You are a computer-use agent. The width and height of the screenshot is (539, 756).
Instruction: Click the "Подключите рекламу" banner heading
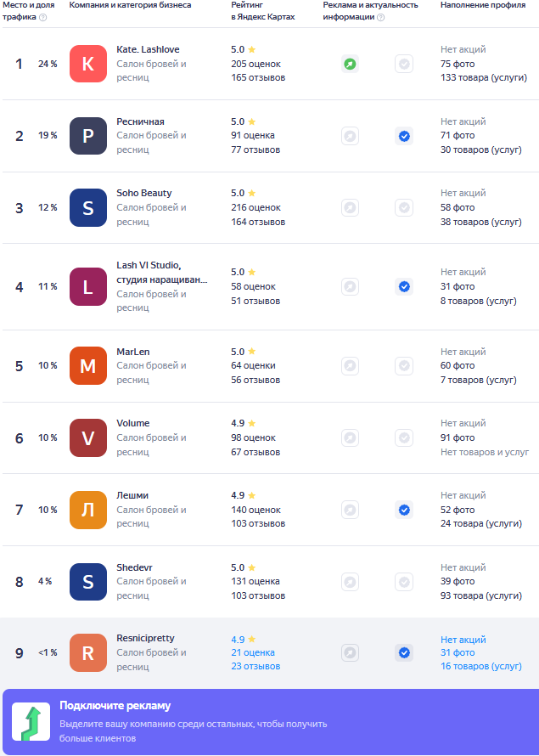click(x=115, y=706)
